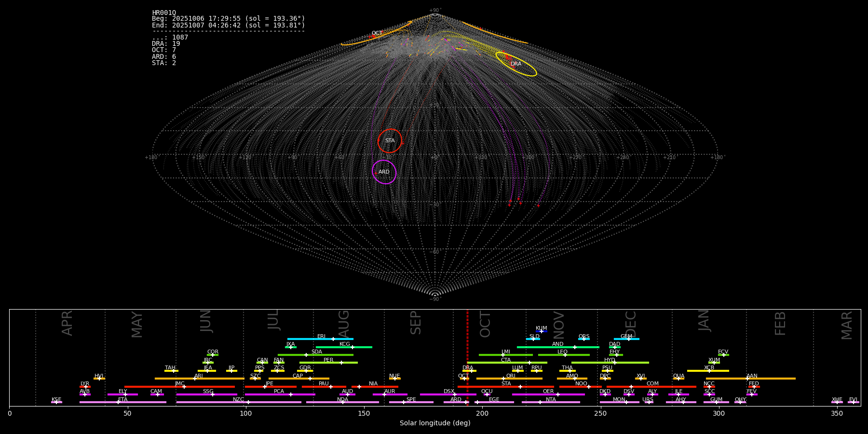The width and height of the screenshot is (868, 434).
Task: Click the DEC month label in timeline
Action: click(631, 324)
